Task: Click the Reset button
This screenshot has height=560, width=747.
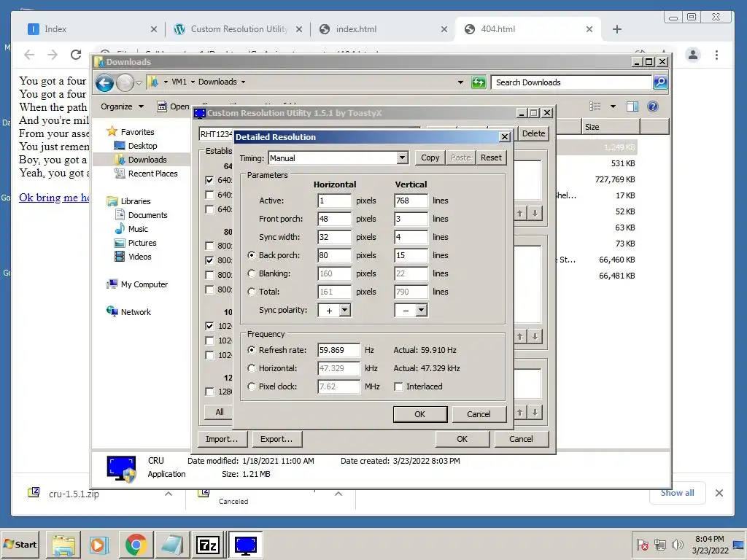Action: click(491, 157)
